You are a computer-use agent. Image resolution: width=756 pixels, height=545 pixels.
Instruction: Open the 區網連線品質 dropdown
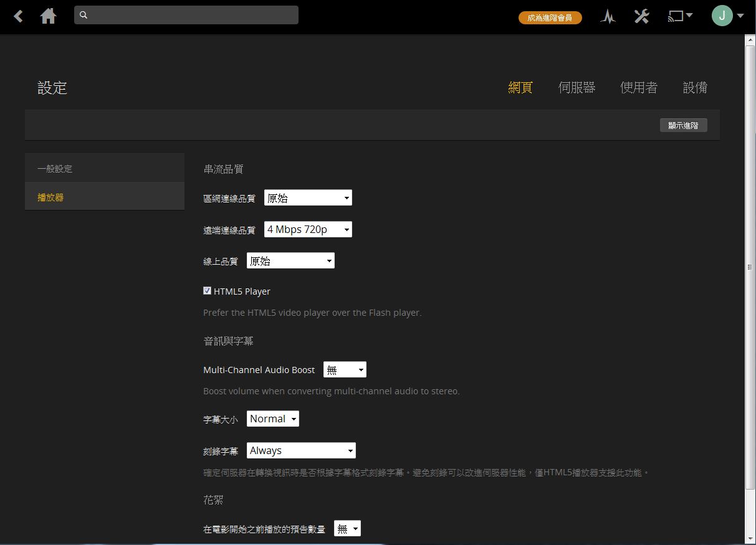pyautogui.click(x=308, y=198)
